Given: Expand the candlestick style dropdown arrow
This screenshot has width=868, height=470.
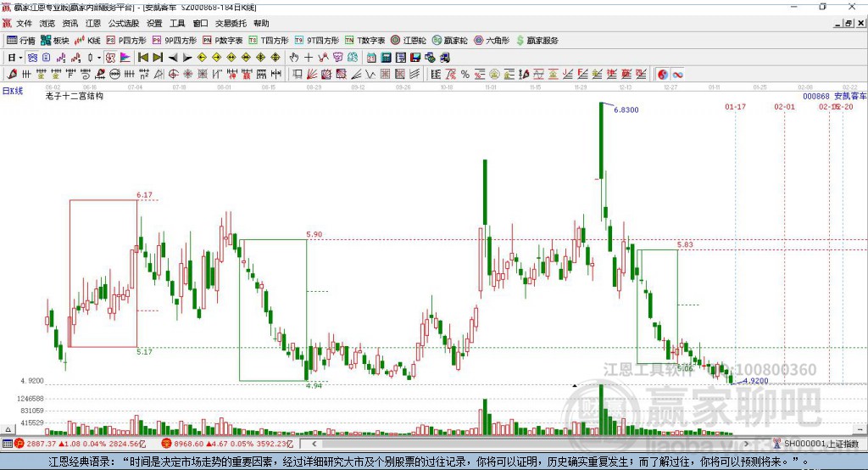Looking at the screenshot, I should click(99, 58).
